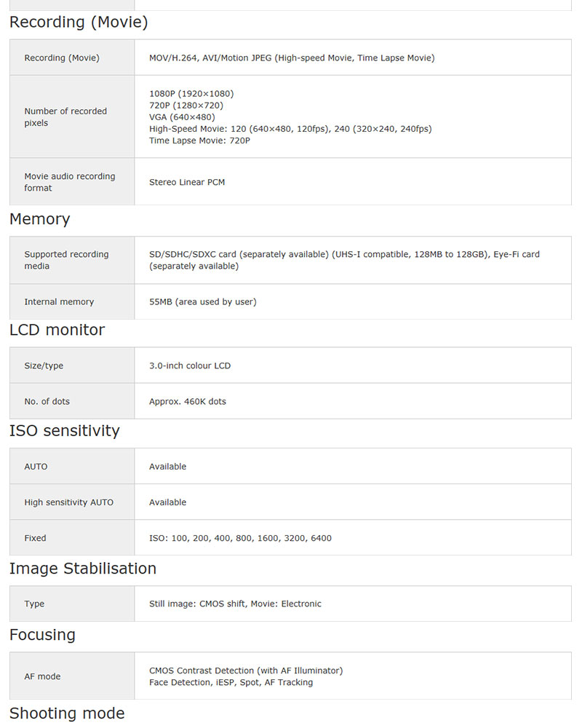Viewport: 582px width, 728px height.
Task: Select the "Movie audio recording format" label
Action: point(70,182)
